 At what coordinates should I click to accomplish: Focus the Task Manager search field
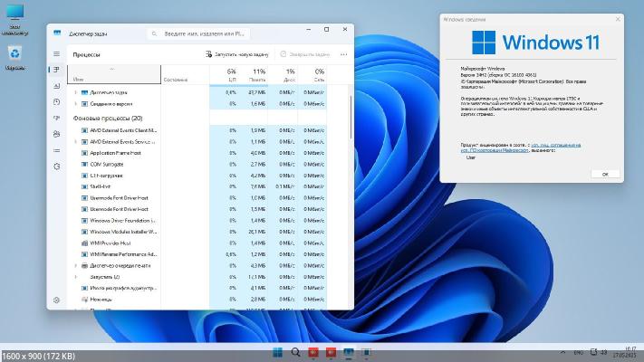(198, 33)
